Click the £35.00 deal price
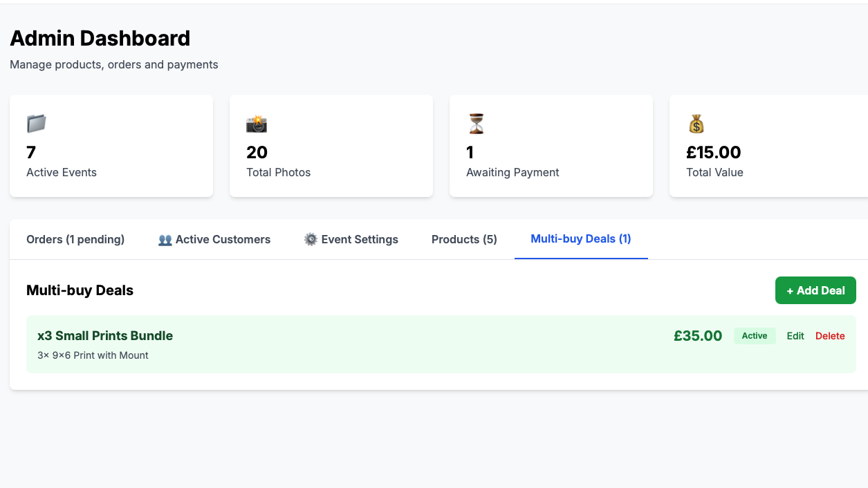The image size is (868, 488). click(x=698, y=336)
